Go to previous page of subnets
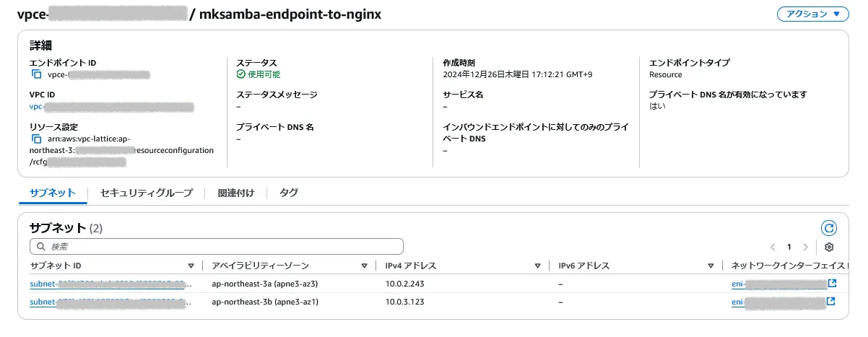868x337 pixels. pyautogui.click(x=773, y=247)
